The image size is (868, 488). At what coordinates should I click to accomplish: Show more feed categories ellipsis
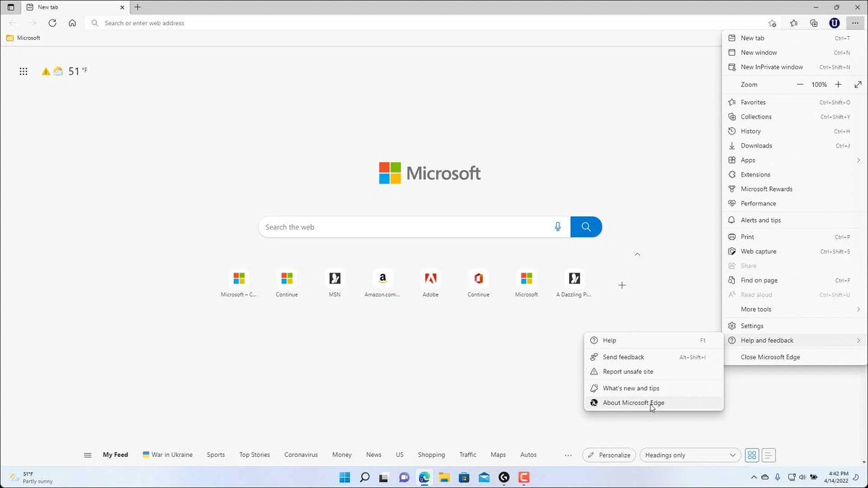point(568,455)
